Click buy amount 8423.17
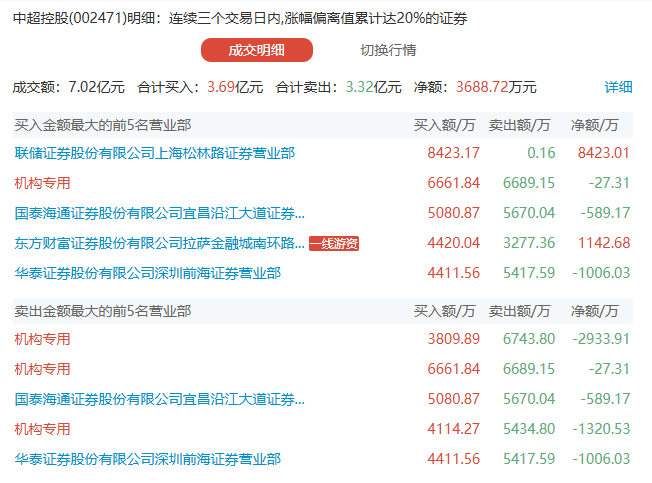The height and width of the screenshot is (483, 652). (x=454, y=153)
